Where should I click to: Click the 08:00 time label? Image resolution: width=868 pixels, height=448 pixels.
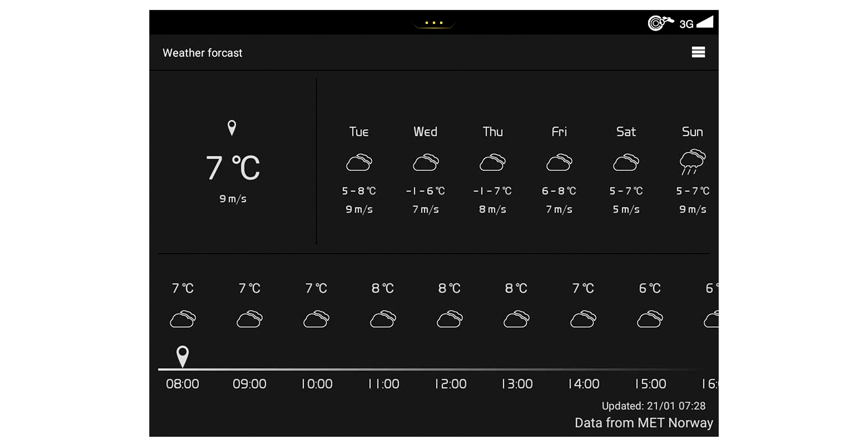pyautogui.click(x=182, y=384)
